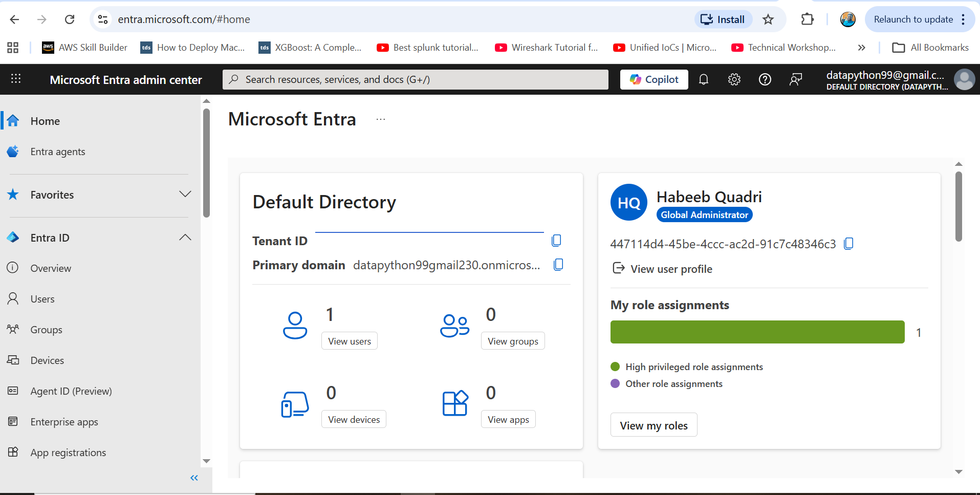Click the main content vertical scrollbar thumb
This screenshot has width=980, height=495.
coord(959,206)
